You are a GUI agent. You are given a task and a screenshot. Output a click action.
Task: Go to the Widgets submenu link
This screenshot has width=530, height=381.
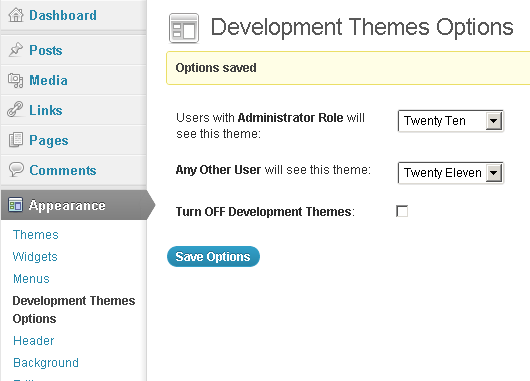tap(35, 257)
